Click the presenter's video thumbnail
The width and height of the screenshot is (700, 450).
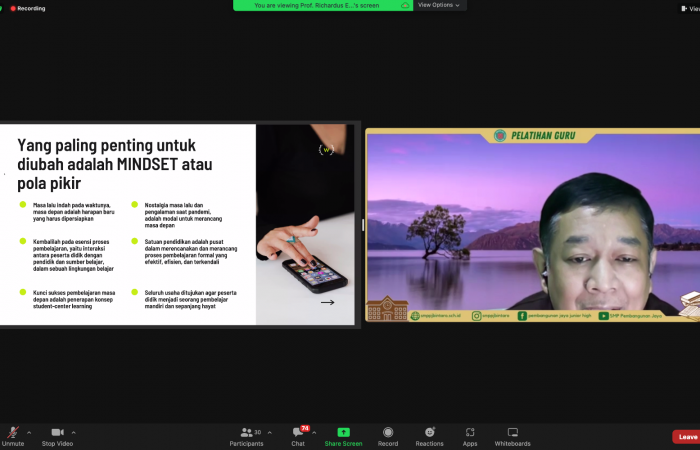tap(532, 225)
